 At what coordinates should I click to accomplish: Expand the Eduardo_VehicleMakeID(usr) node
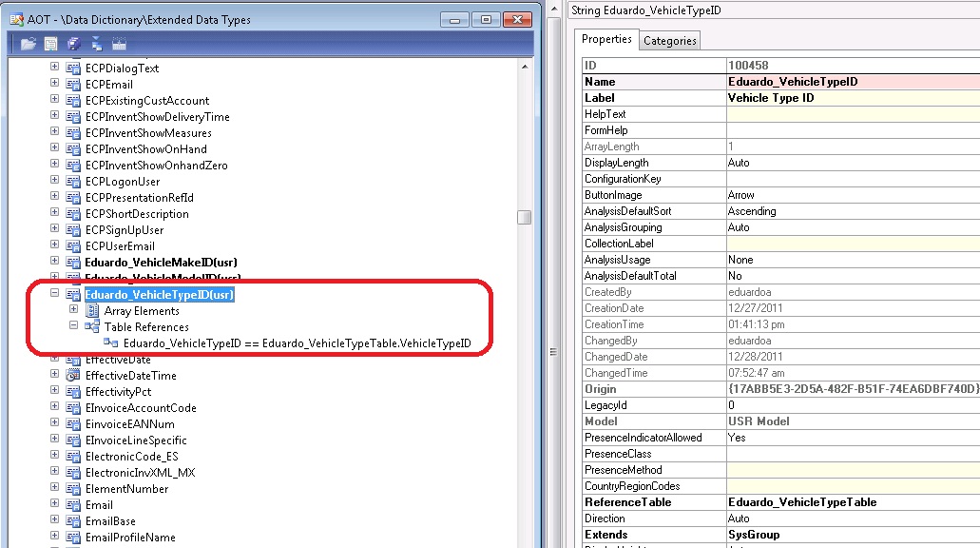coord(54,261)
